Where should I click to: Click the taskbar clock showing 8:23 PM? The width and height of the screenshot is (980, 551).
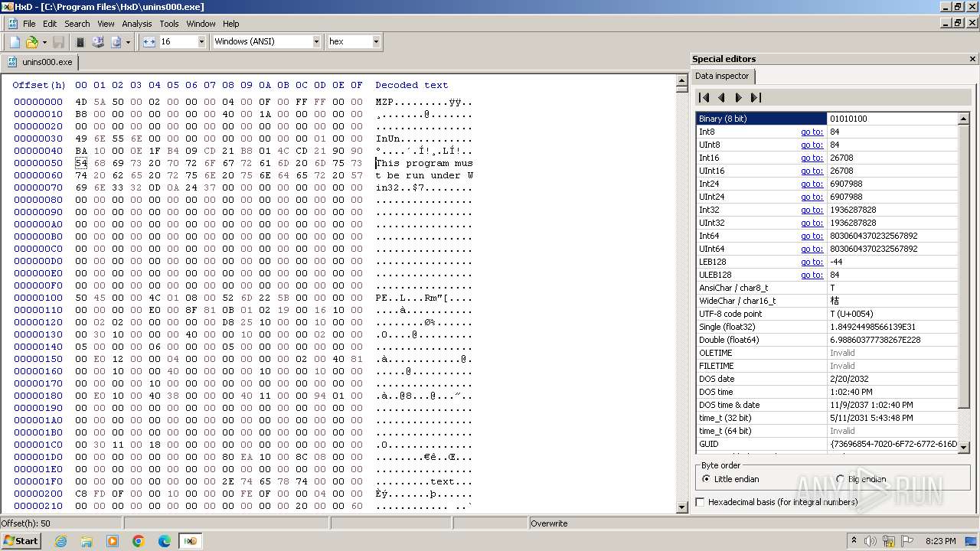coord(941,541)
